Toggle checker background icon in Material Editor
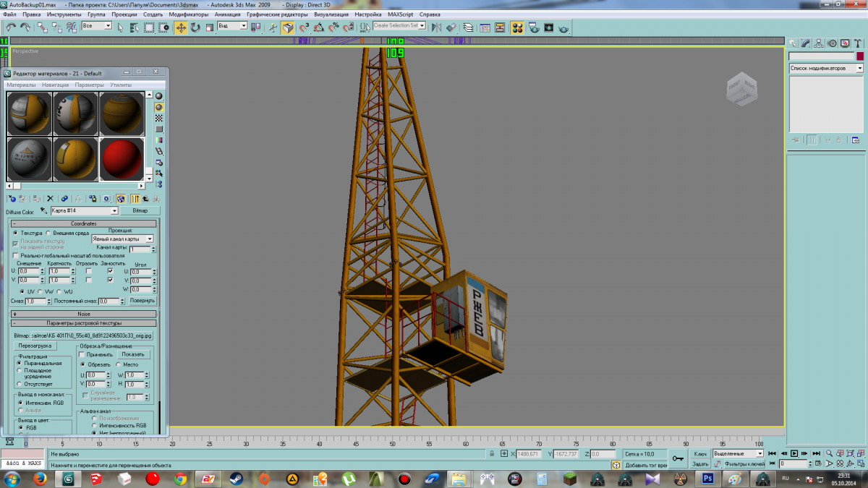This screenshot has height=488, width=868. 159,118
